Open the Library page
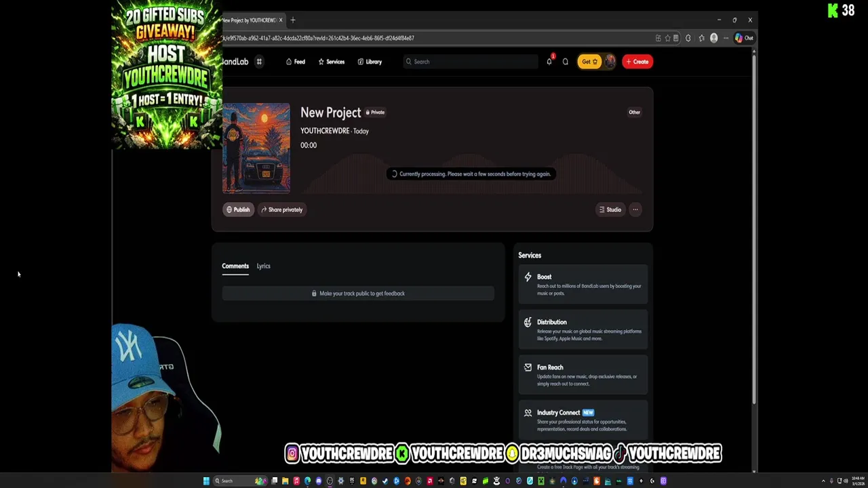 [370, 62]
